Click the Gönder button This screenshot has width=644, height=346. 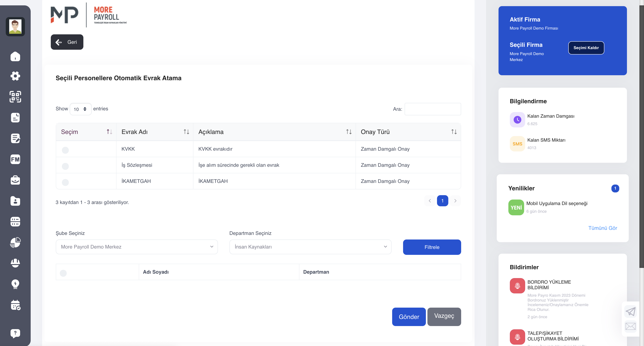409,317
